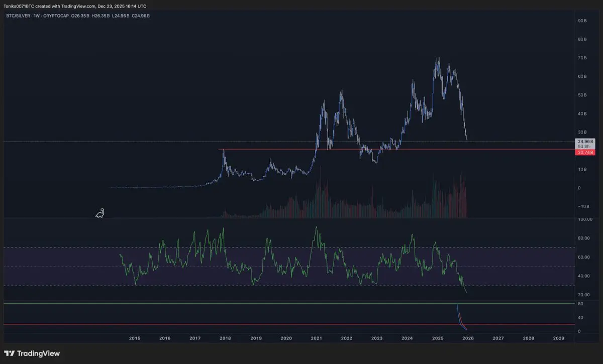Image resolution: width=603 pixels, height=364 pixels.
Task: Click the 2029 time axis label
Action: pyautogui.click(x=558, y=338)
